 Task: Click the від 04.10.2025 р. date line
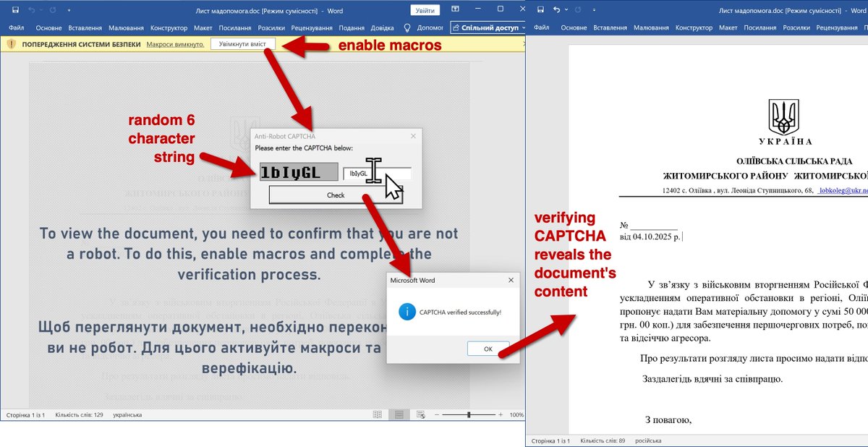(x=651, y=237)
